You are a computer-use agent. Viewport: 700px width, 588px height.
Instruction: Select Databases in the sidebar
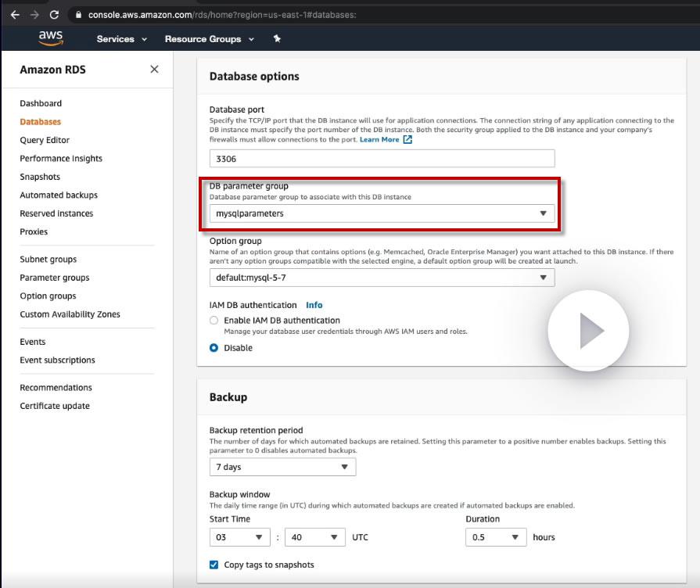pyautogui.click(x=40, y=121)
